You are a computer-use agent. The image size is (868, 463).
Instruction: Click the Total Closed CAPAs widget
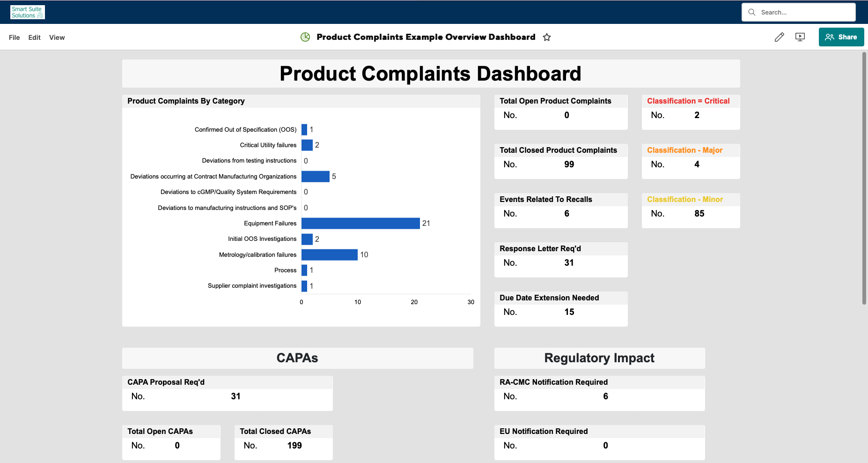click(283, 442)
